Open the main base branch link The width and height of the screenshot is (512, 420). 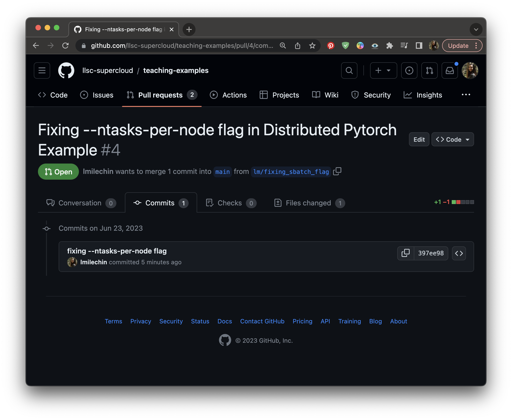tap(222, 172)
